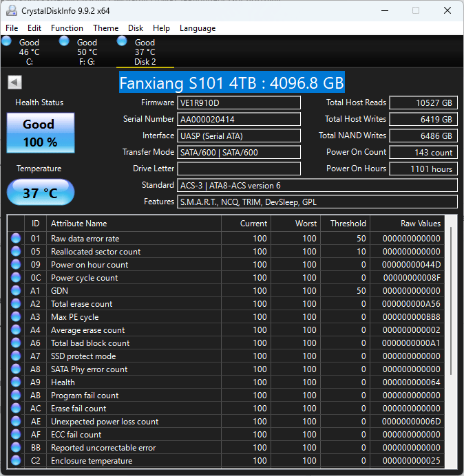Click the Worst column header

pos(295,224)
